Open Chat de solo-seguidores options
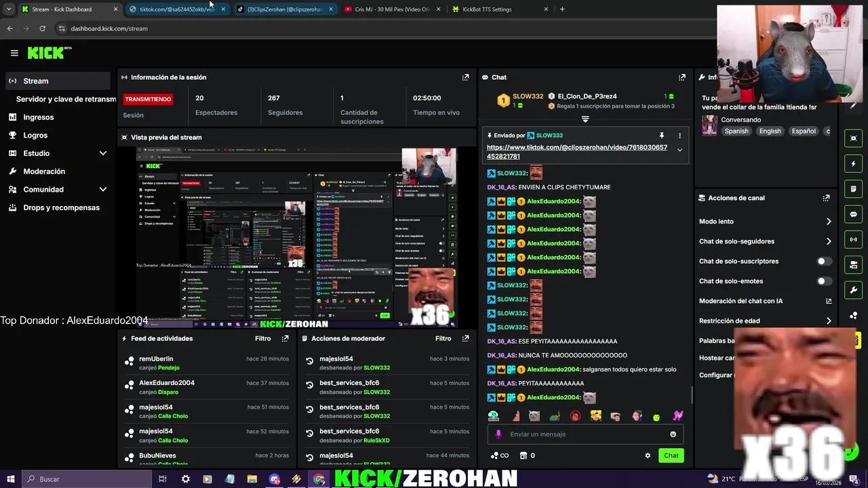Image resolution: width=868 pixels, height=488 pixels. point(765,241)
